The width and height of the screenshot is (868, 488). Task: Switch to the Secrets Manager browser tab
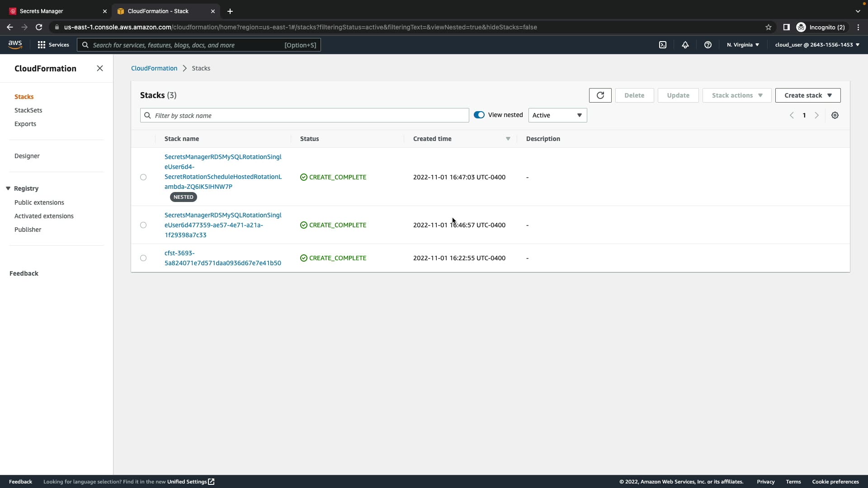[x=54, y=11]
